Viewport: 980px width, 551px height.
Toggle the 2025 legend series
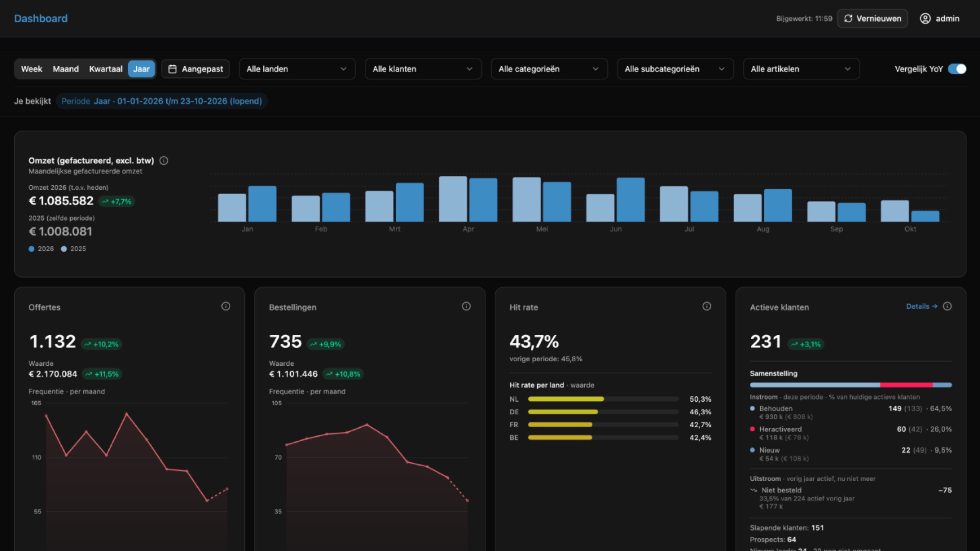click(x=73, y=249)
